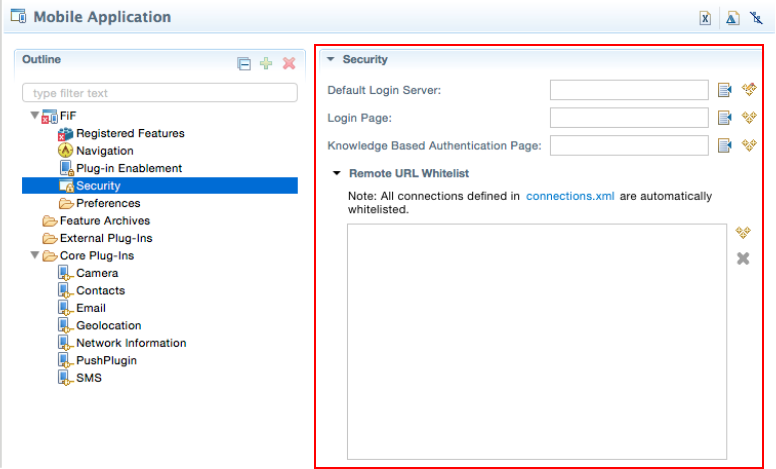The width and height of the screenshot is (776, 469).
Task: Click FiF application node icon
Action: [49, 116]
